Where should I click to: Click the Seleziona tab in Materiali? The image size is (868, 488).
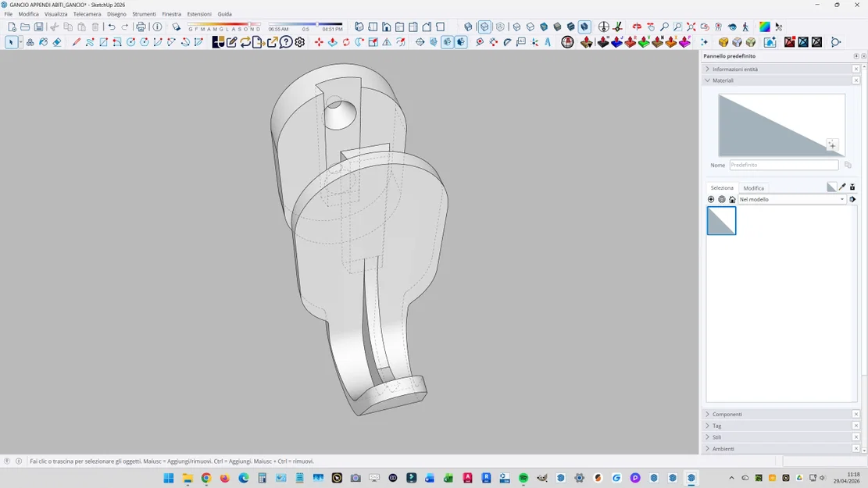pos(722,188)
